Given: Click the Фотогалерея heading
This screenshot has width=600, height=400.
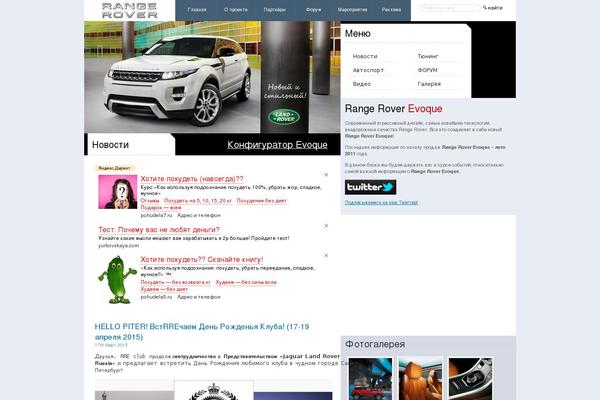Looking at the screenshot, I should coord(375,344).
